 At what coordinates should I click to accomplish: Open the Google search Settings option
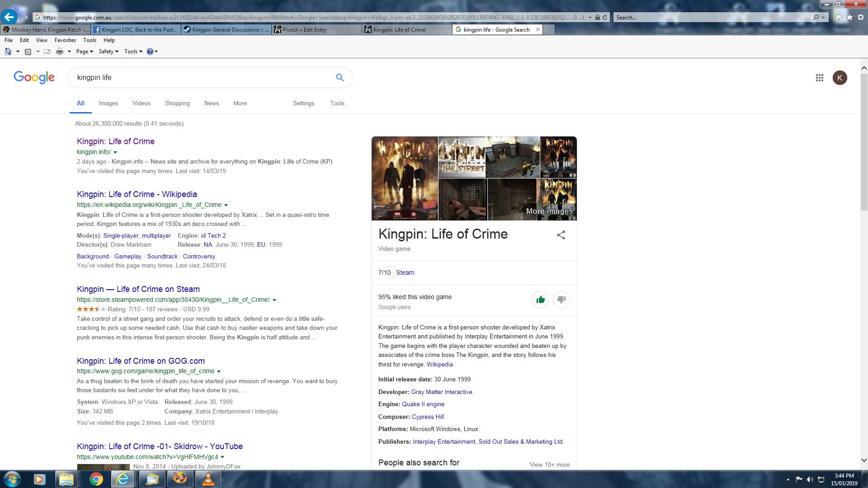coord(303,103)
